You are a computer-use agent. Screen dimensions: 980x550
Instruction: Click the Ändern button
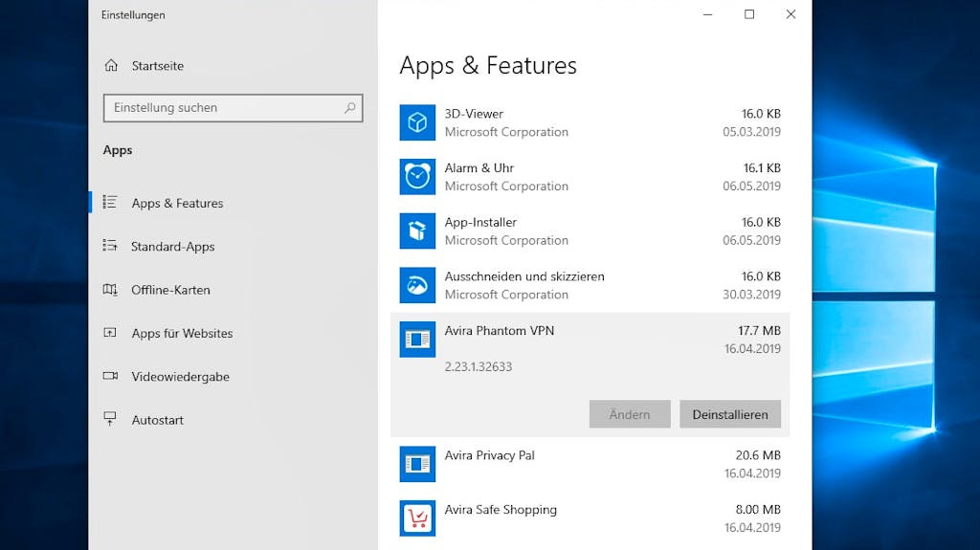[x=630, y=414]
